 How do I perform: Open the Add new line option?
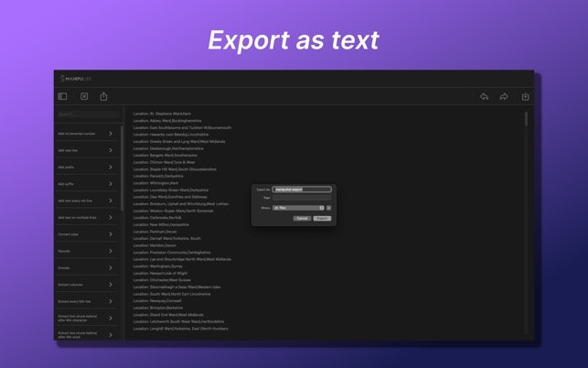tap(85, 150)
